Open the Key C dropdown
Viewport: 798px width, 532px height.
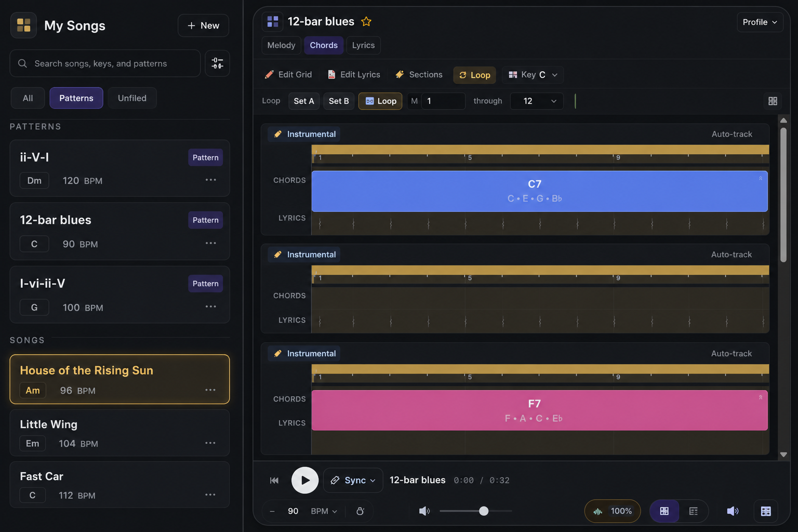533,75
